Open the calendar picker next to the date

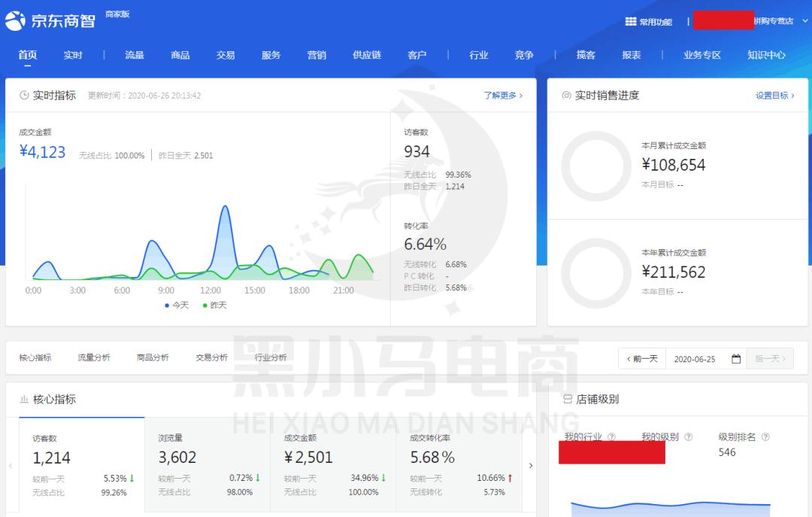click(x=735, y=359)
